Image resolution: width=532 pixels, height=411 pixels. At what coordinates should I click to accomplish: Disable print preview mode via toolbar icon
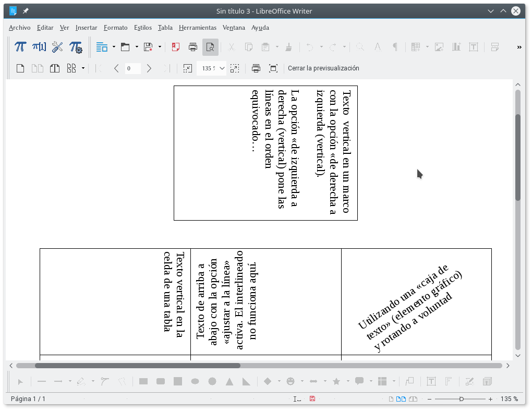pyautogui.click(x=210, y=46)
